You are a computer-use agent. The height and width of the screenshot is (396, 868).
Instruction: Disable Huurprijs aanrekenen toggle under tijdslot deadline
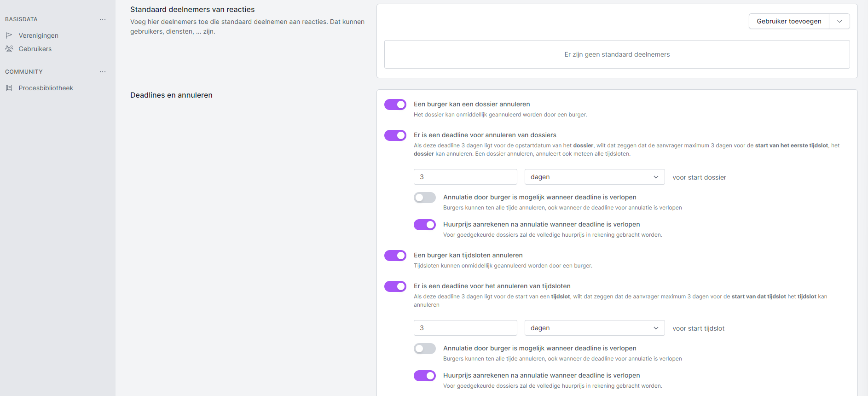click(424, 376)
